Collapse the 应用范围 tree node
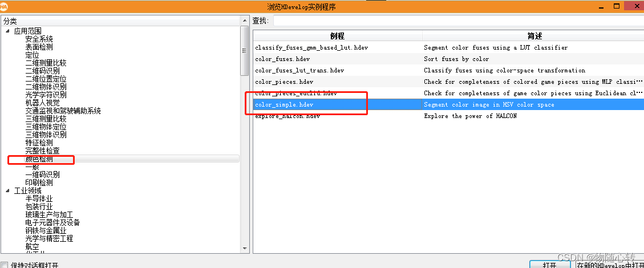 point(7,31)
